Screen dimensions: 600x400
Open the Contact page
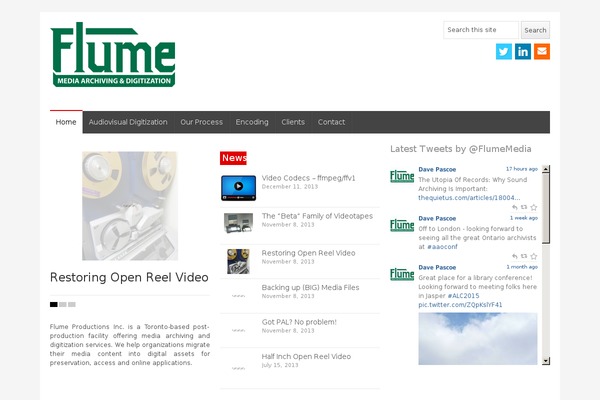(x=331, y=122)
